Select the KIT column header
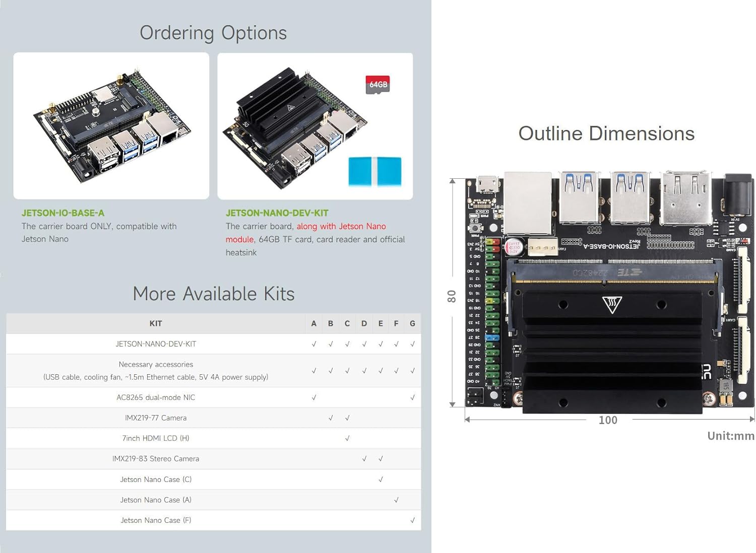This screenshot has width=756, height=553. tap(156, 323)
